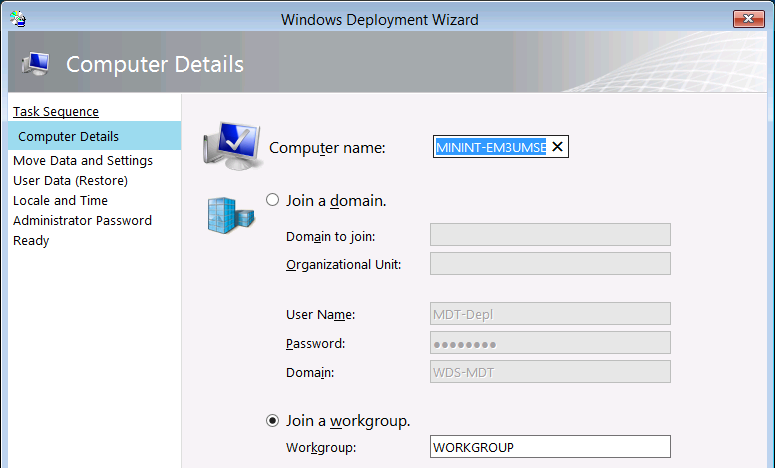
Task: Open the Task Sequence step
Action: pos(56,112)
